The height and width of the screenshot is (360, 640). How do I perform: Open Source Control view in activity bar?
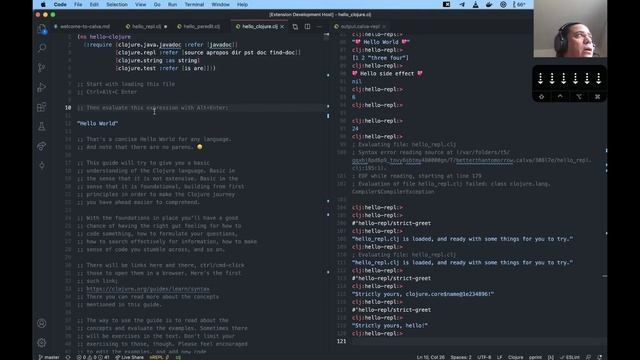pyautogui.click(x=42, y=68)
